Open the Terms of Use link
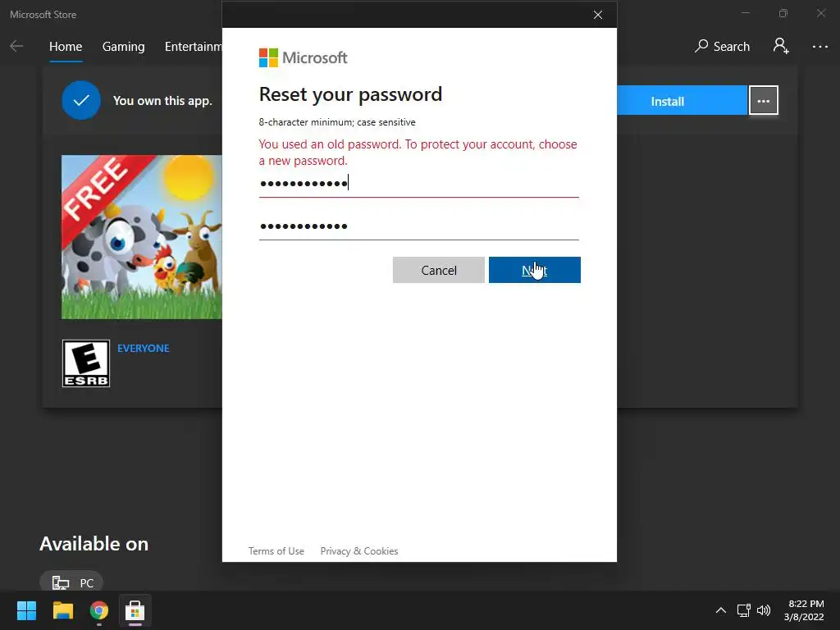This screenshot has width=840, height=630. pyautogui.click(x=276, y=550)
